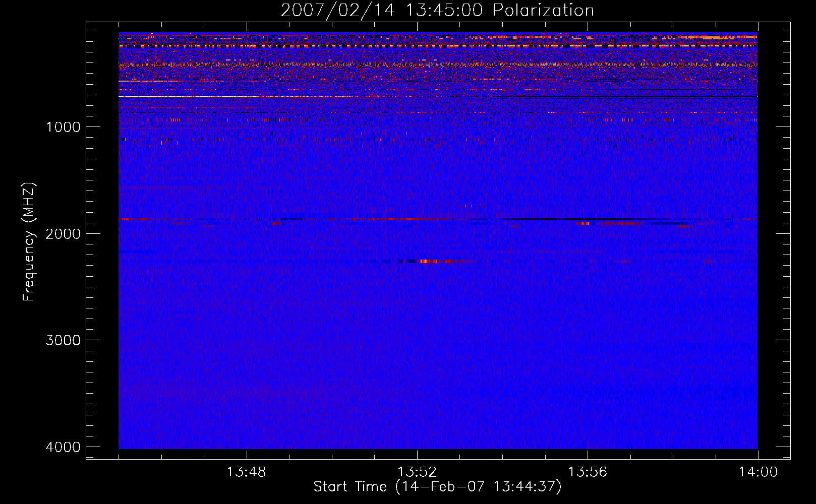Click the '2000' frequency tick label
Image resolution: width=816 pixels, height=504 pixels.
point(63,233)
